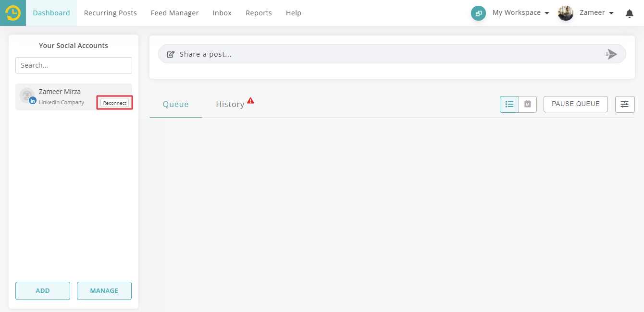The height and width of the screenshot is (312, 644).
Task: Click the red History warning icon
Action: click(x=250, y=101)
